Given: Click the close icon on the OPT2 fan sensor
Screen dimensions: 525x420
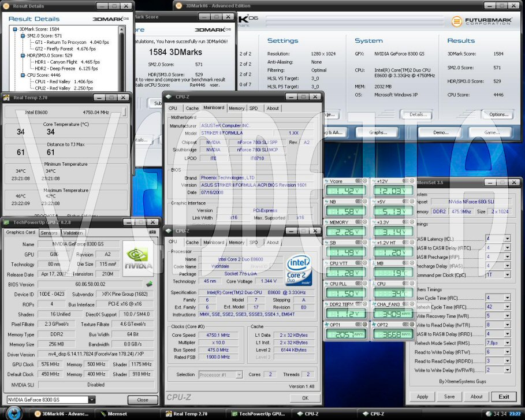Looking at the screenshot, I should [x=412, y=325].
